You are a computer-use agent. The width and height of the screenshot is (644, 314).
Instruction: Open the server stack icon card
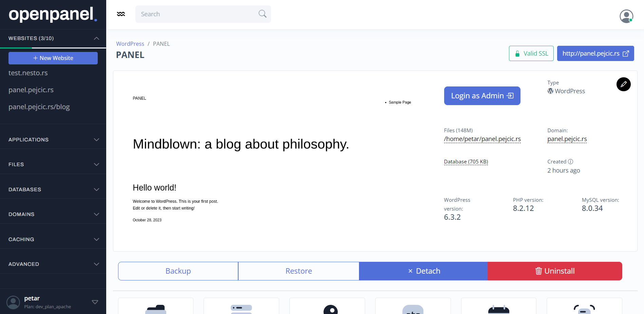pyautogui.click(x=241, y=307)
